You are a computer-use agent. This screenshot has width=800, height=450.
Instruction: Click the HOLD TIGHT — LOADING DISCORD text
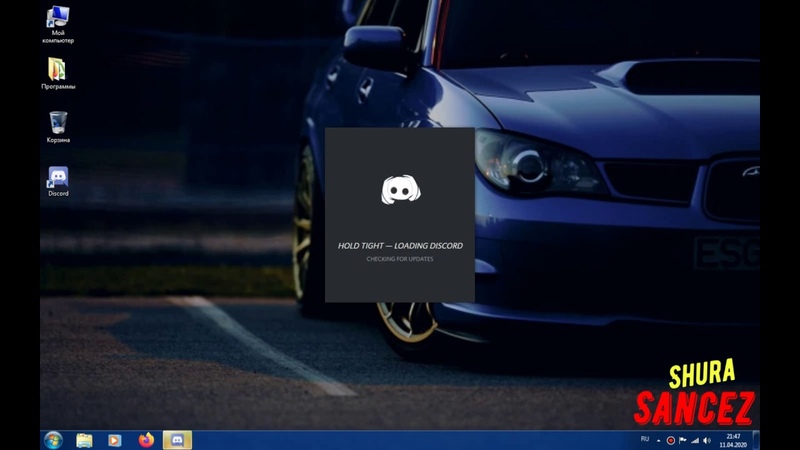(x=400, y=245)
